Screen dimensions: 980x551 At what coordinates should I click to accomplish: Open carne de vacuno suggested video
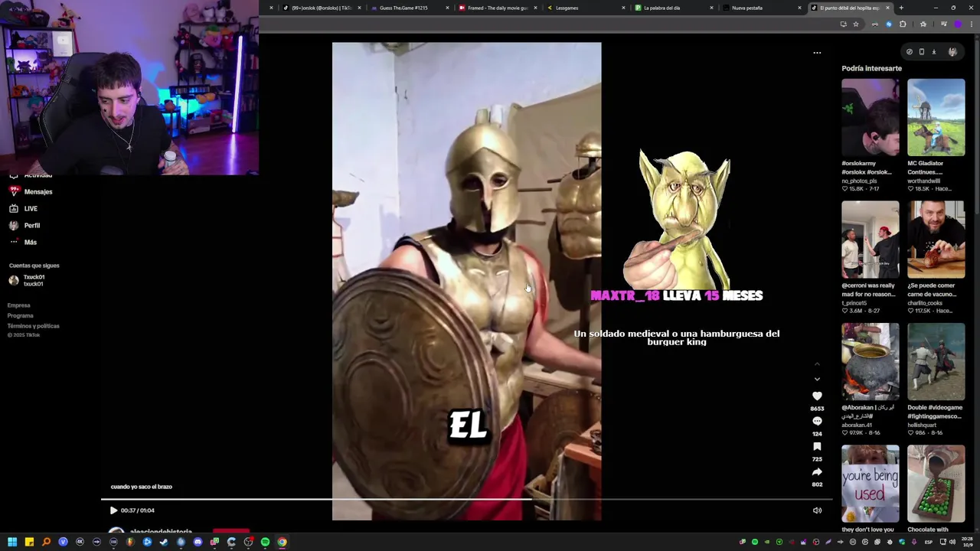pos(936,240)
